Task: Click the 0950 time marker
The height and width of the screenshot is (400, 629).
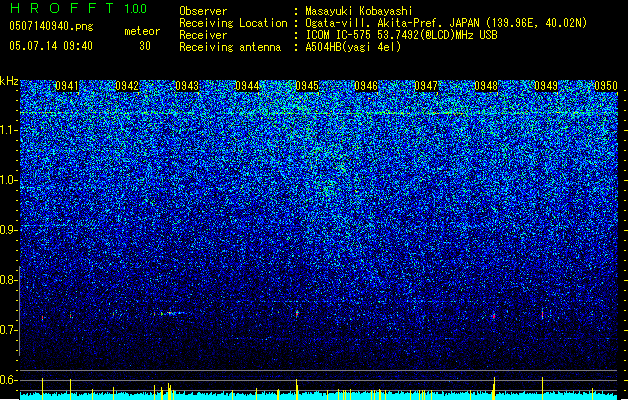Action: coord(606,86)
